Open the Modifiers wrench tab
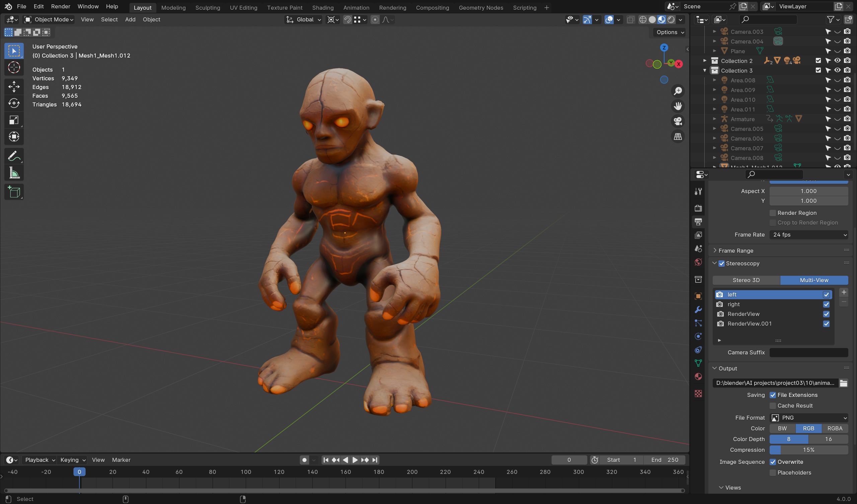The width and height of the screenshot is (857, 504). pyautogui.click(x=698, y=310)
